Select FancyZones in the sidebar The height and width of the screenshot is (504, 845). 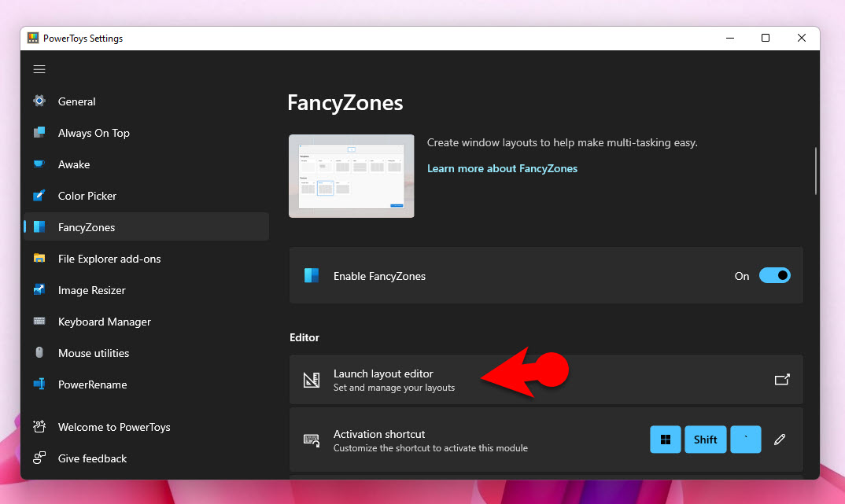146,227
